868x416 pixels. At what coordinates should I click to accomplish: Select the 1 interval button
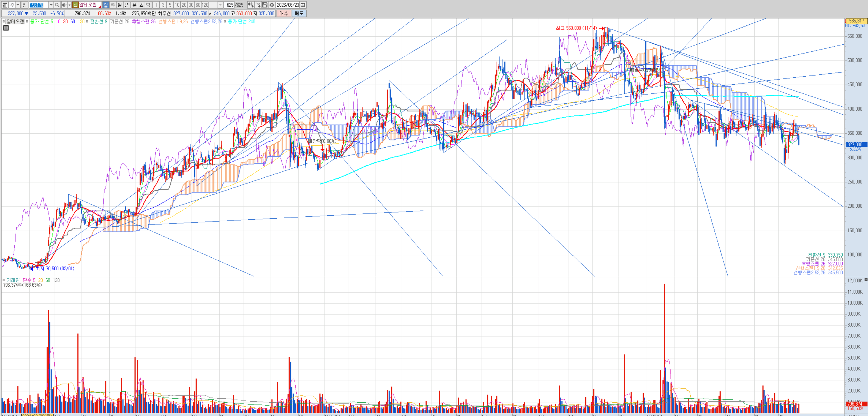point(156,5)
